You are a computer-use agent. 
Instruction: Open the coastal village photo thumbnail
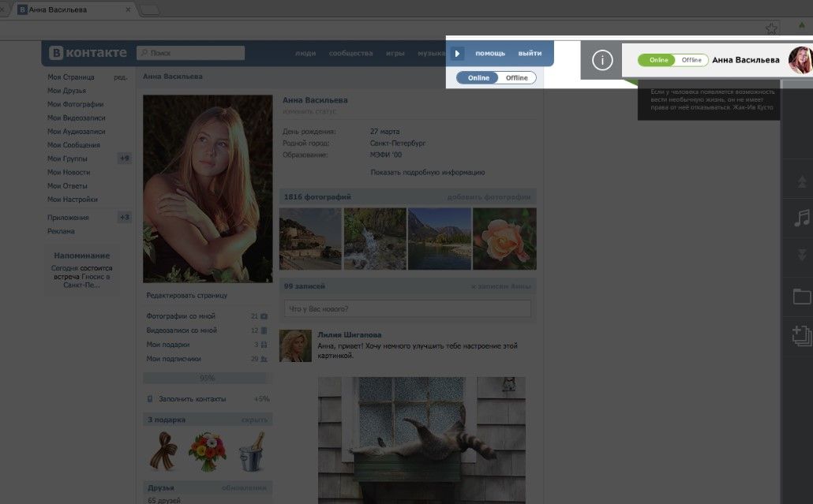click(x=310, y=239)
